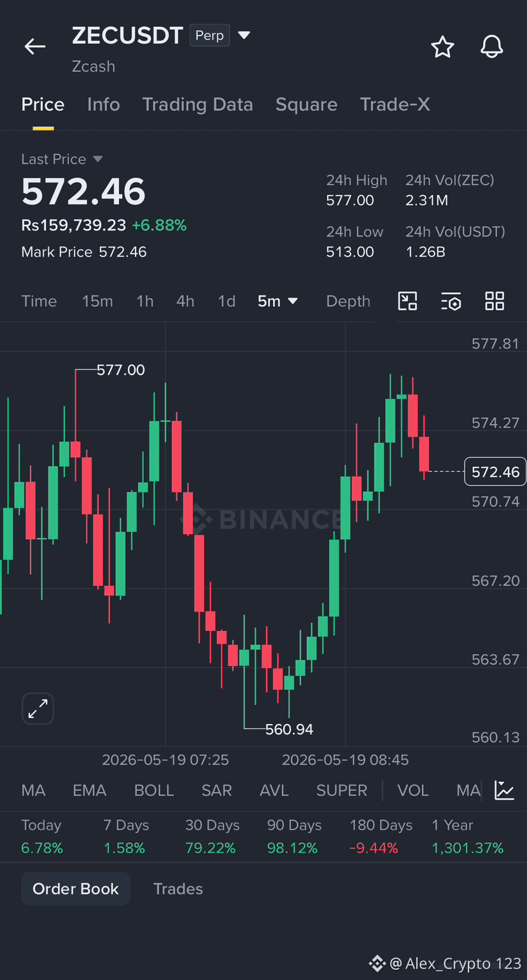Switch to the Info tab
Screen dimensions: 527x980
point(103,104)
